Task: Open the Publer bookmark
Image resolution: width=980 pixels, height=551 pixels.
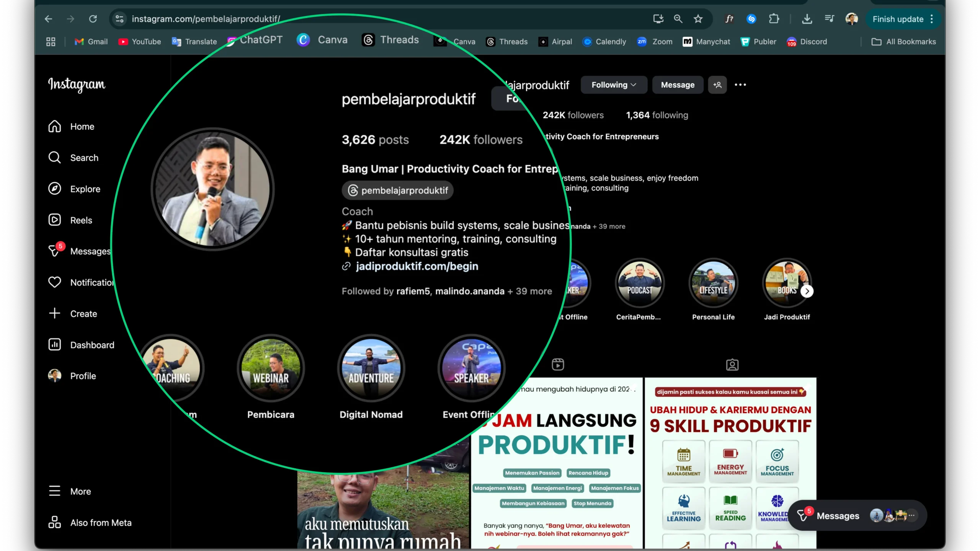Action: (758, 42)
